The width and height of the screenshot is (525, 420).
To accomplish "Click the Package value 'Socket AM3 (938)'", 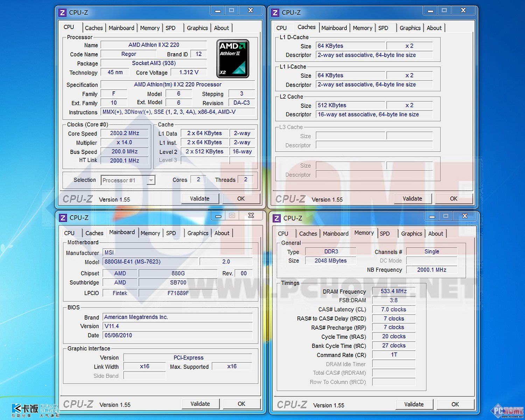I will 154,63.
